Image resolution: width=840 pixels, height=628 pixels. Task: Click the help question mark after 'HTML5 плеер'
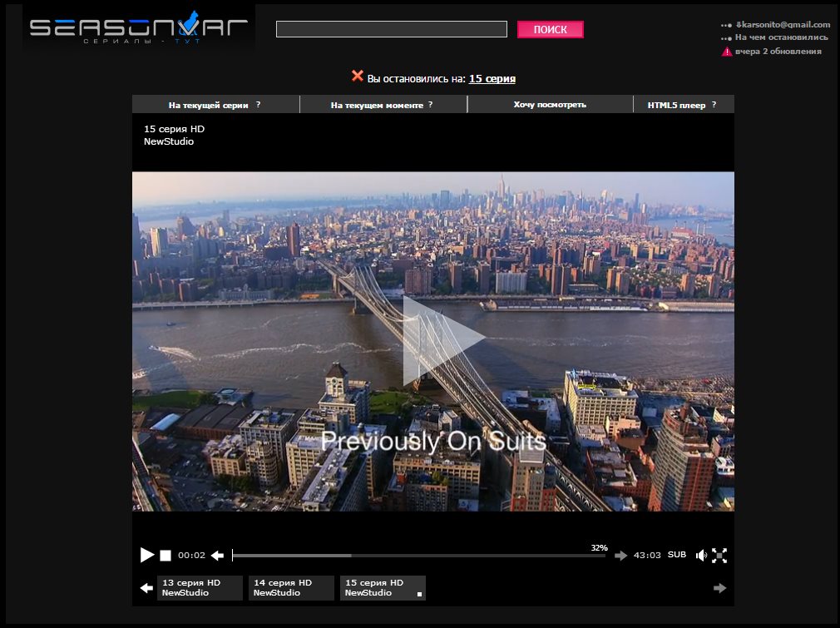point(714,105)
